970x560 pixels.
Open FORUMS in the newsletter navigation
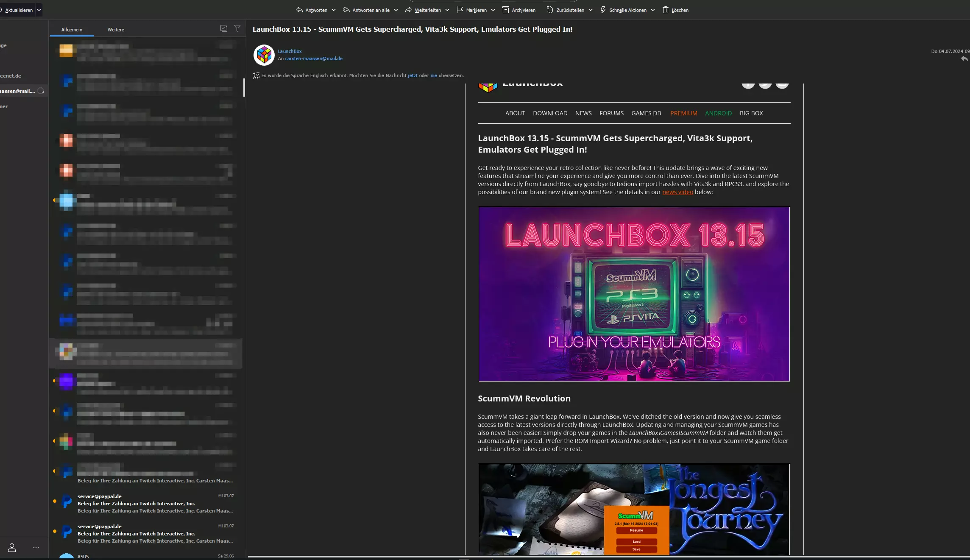pyautogui.click(x=611, y=113)
